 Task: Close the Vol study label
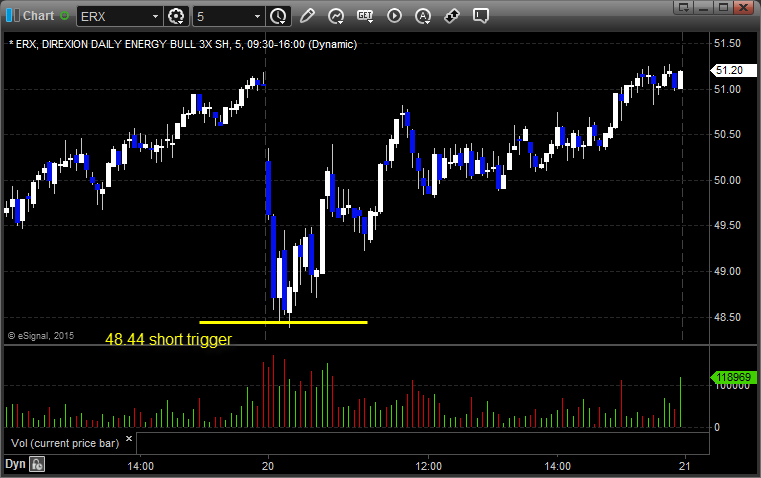129,439
